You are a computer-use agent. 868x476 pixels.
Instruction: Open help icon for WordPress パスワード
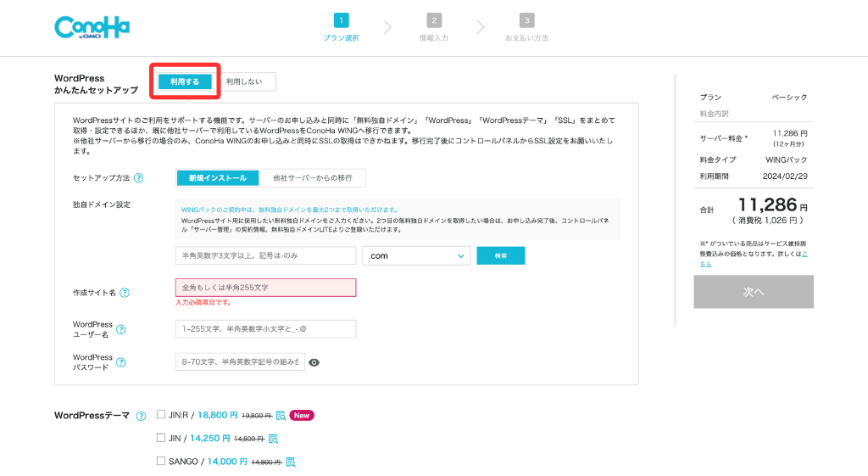point(120,362)
